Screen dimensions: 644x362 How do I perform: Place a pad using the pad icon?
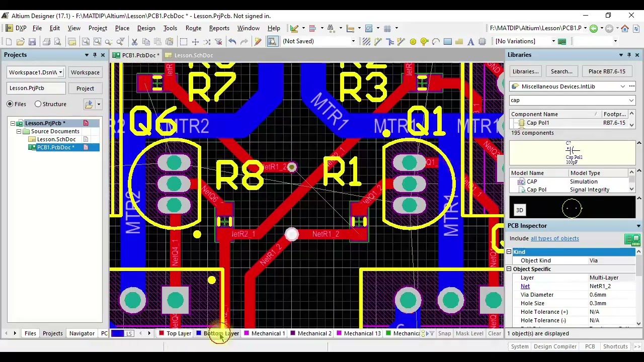click(413, 42)
